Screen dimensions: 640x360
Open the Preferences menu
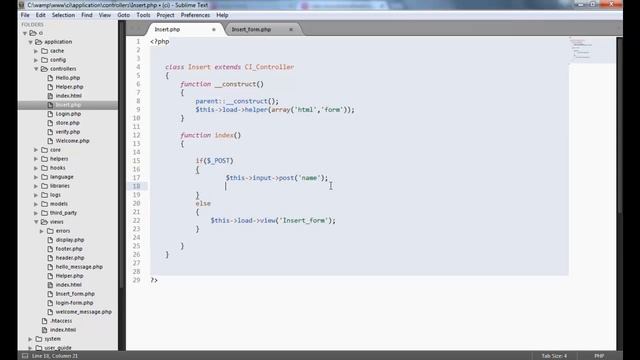click(195, 15)
